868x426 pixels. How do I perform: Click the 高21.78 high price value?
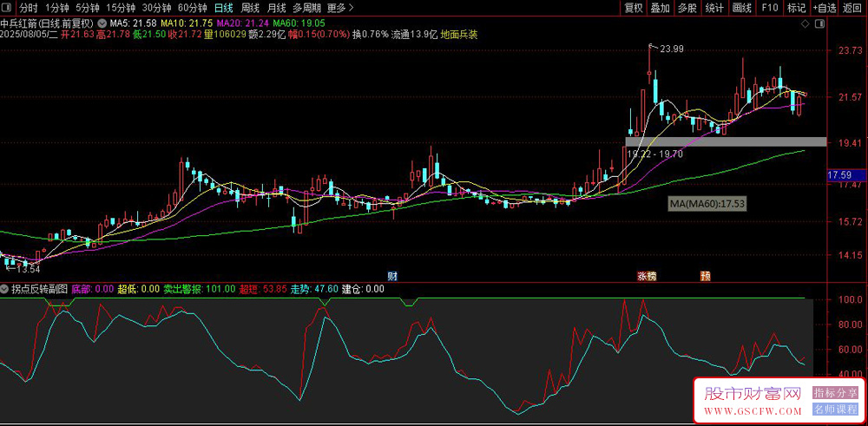(x=113, y=35)
